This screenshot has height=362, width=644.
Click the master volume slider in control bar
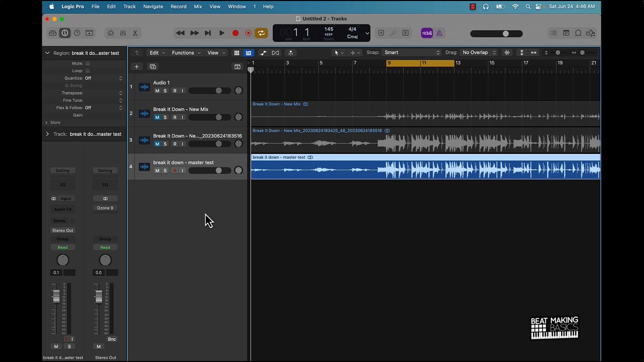[x=497, y=34]
